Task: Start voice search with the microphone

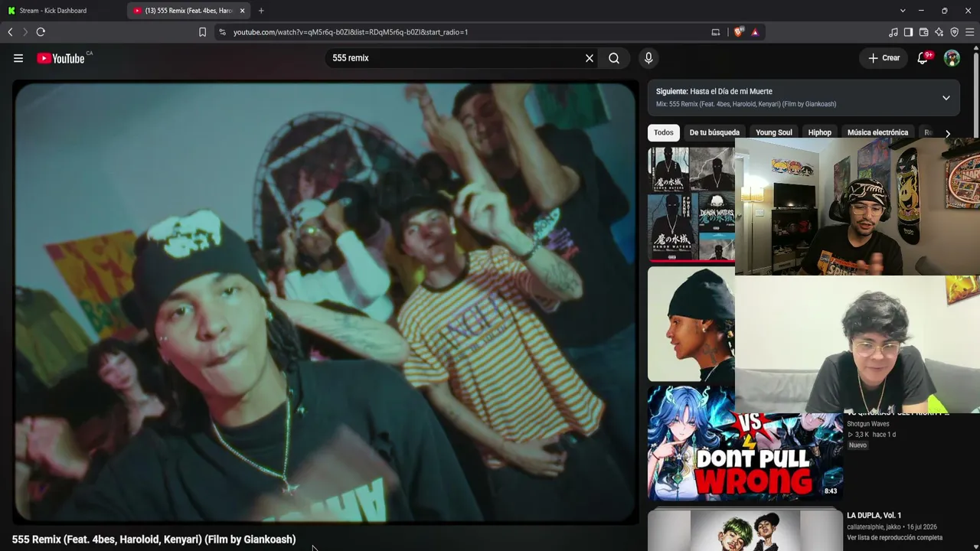Action: [648, 58]
